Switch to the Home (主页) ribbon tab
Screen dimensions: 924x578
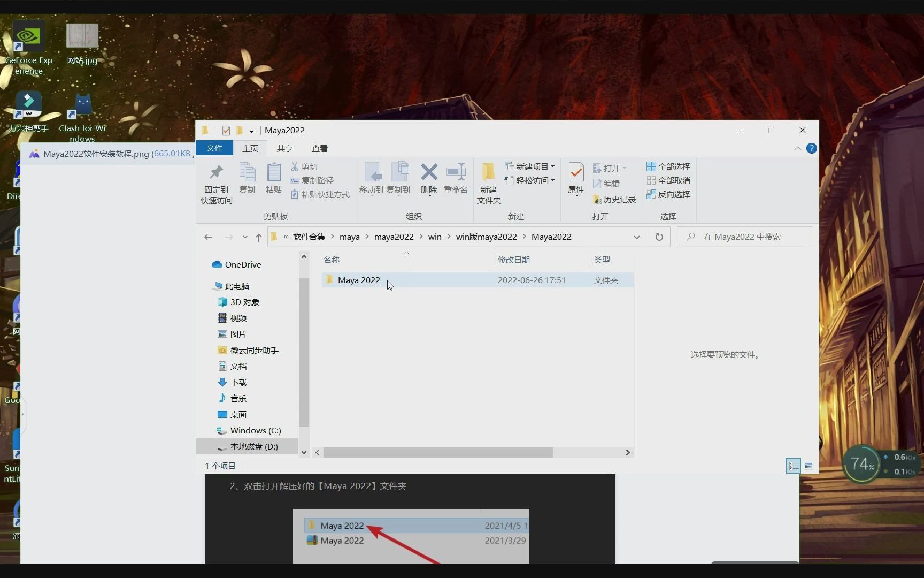(x=250, y=148)
